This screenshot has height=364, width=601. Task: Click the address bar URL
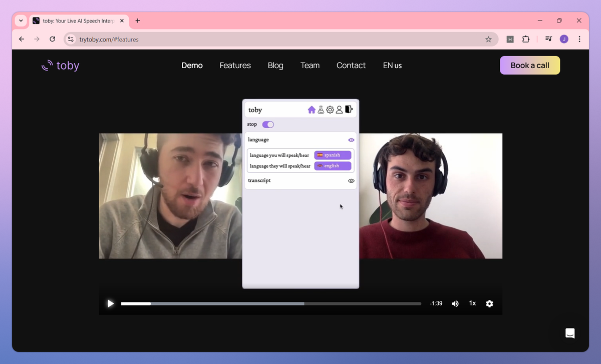[109, 39]
